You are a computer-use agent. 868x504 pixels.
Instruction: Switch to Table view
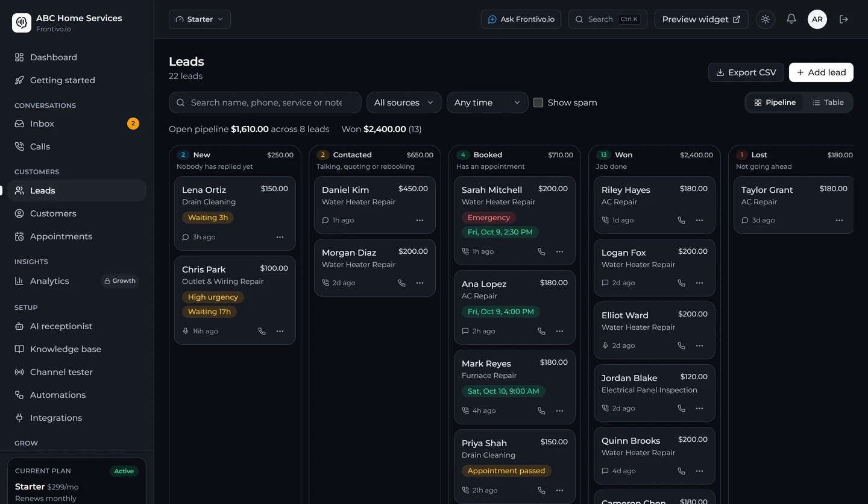828,102
